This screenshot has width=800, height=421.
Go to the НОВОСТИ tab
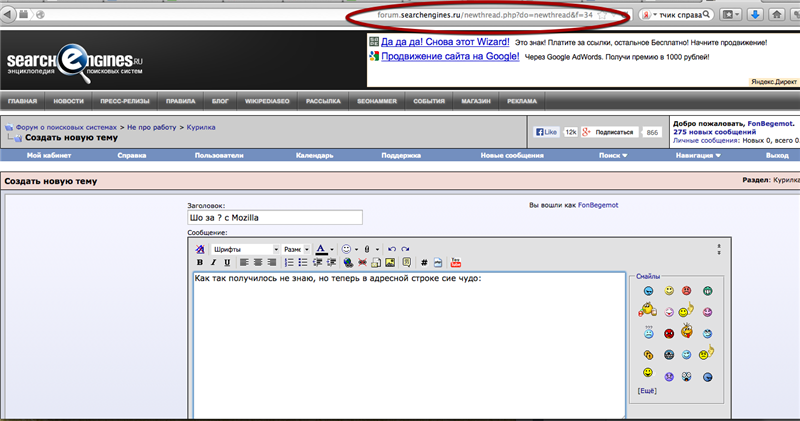[x=69, y=101]
